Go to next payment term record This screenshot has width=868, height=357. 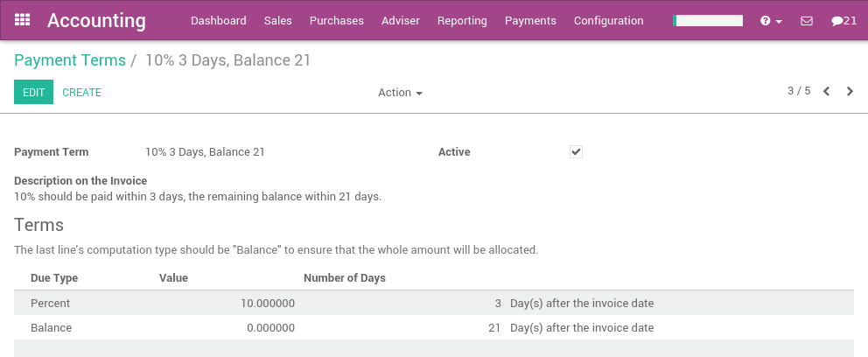click(850, 92)
